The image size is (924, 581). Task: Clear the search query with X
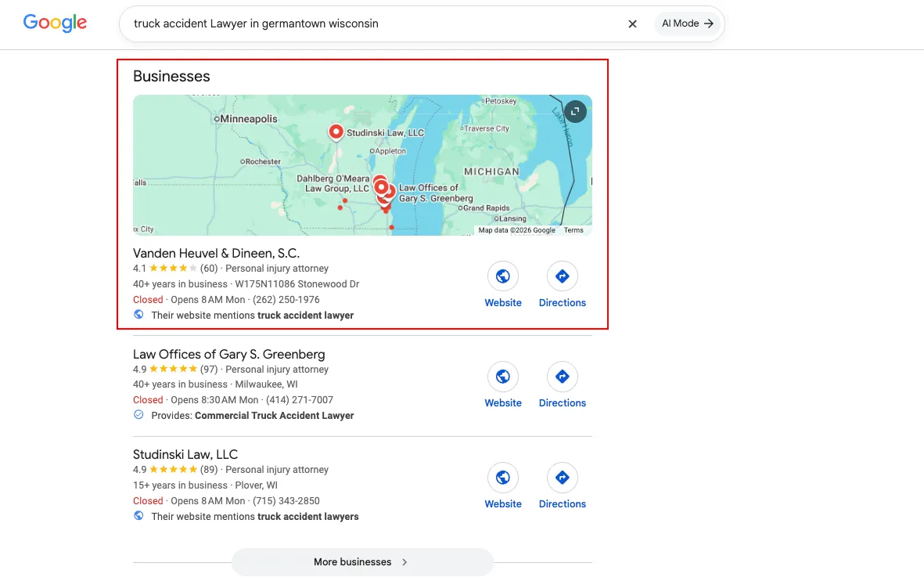pyautogui.click(x=632, y=23)
